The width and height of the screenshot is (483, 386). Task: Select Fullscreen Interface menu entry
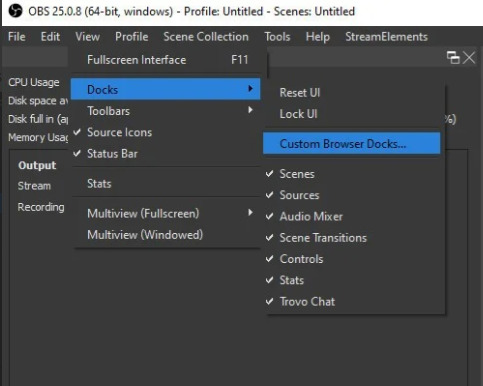tap(166, 60)
